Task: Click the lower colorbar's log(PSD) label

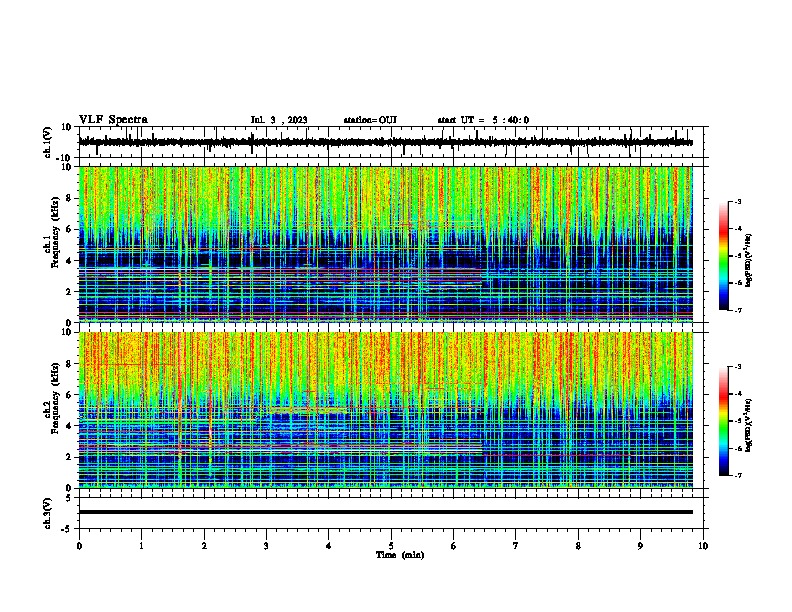Action: click(x=749, y=425)
